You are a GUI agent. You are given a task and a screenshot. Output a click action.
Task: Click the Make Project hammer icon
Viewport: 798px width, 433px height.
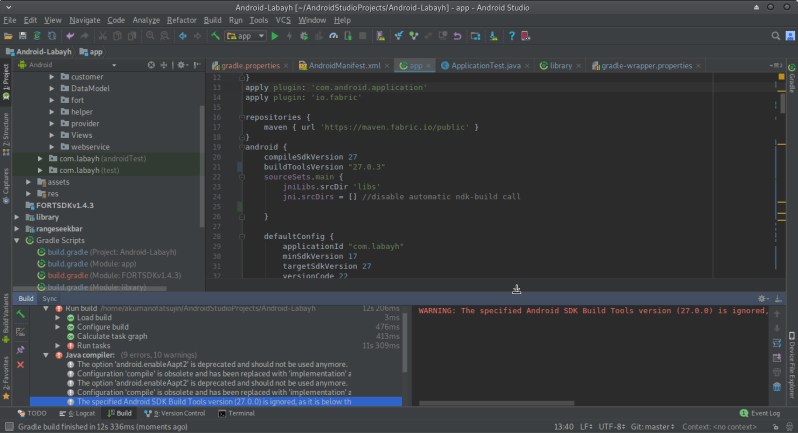pos(215,36)
